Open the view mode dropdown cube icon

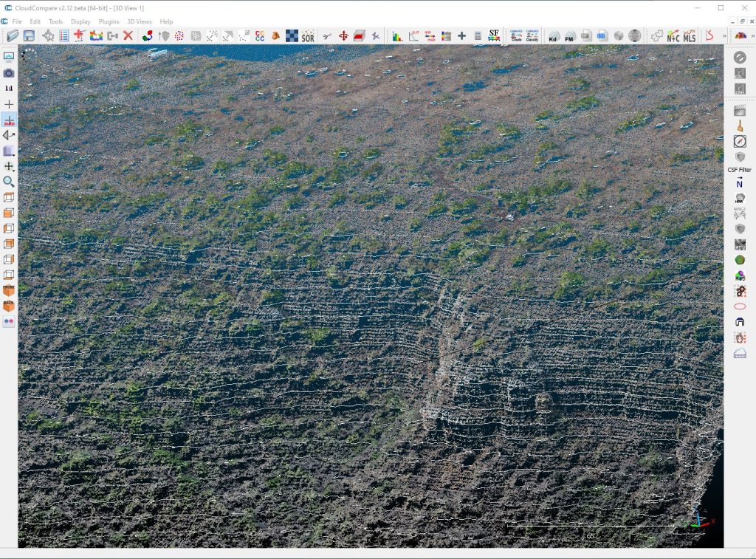[9, 151]
